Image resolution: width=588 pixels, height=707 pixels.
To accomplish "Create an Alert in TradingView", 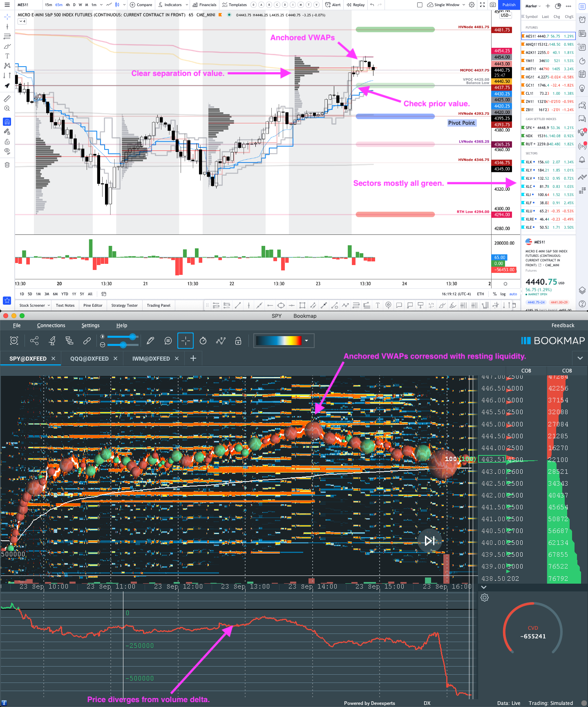I will [x=333, y=5].
